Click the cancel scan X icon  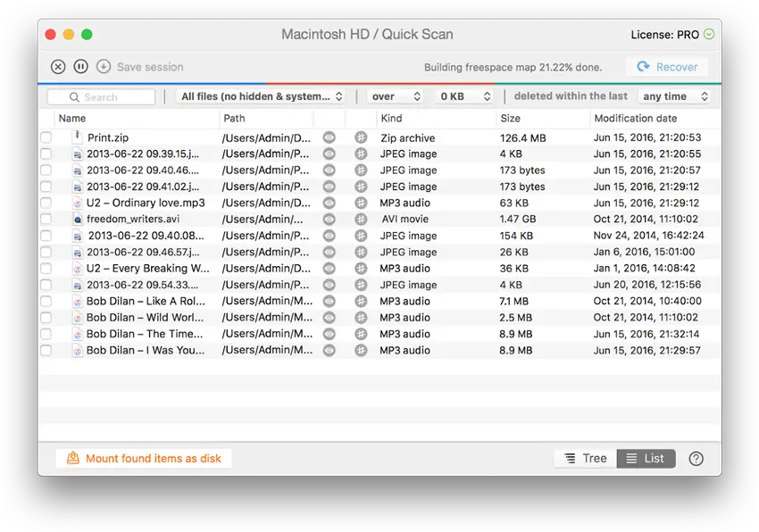pyautogui.click(x=58, y=67)
